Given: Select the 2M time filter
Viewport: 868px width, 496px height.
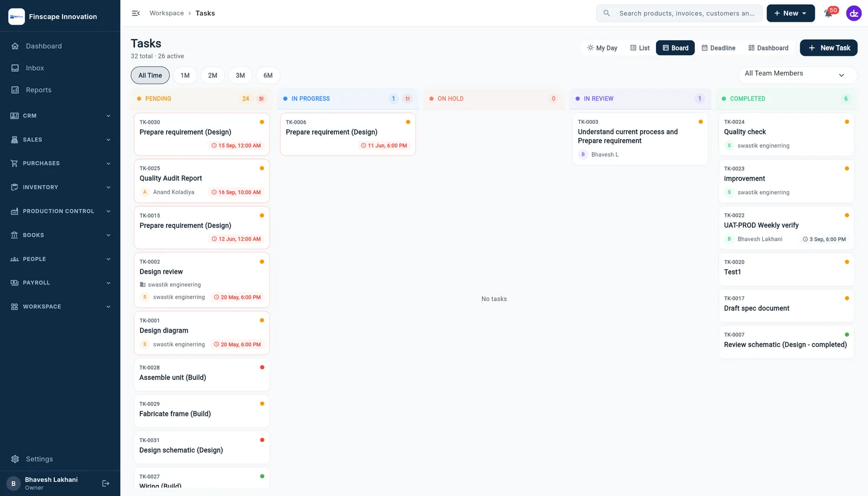Looking at the screenshot, I should tap(213, 75).
